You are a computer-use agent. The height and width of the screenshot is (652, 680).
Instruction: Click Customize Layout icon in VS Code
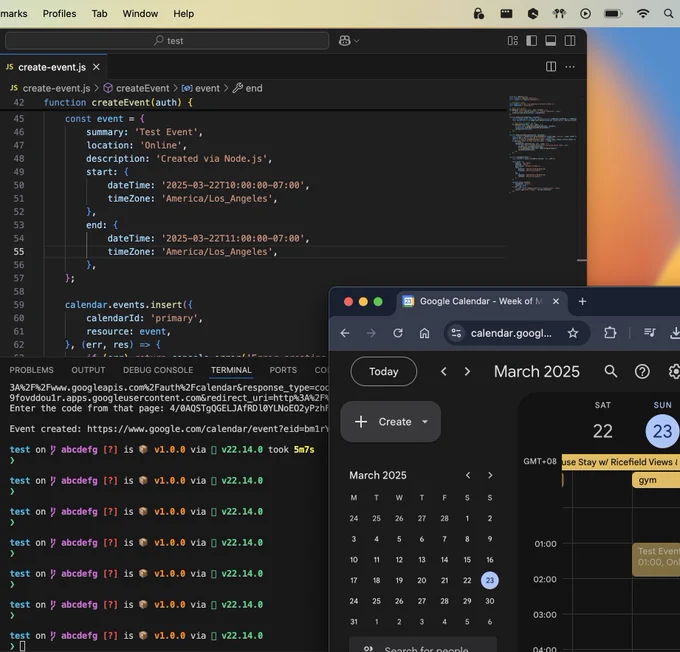pos(513,41)
